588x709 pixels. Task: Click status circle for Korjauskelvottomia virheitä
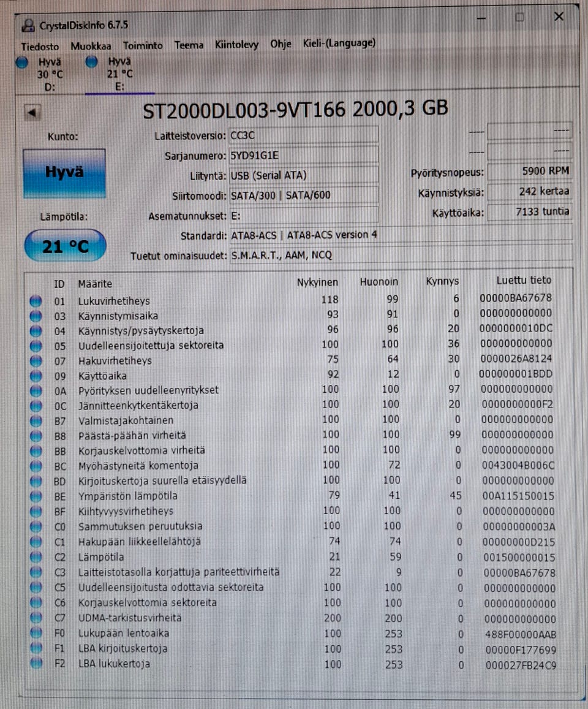[36, 451]
